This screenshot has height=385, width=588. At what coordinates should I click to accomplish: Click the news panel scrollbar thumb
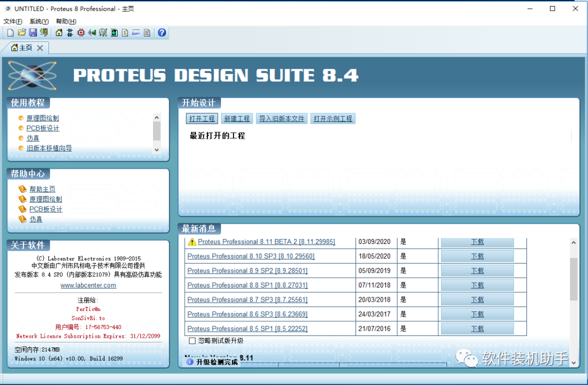pyautogui.click(x=574, y=279)
